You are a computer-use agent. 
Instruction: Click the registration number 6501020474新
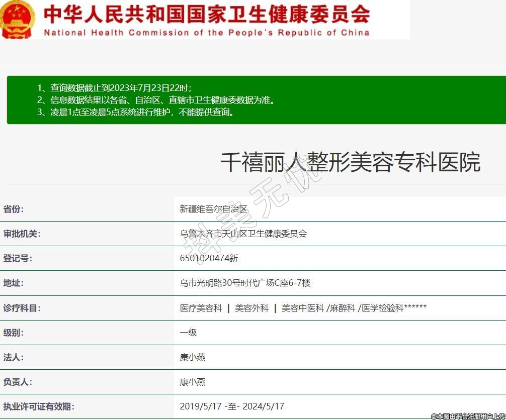point(209,258)
